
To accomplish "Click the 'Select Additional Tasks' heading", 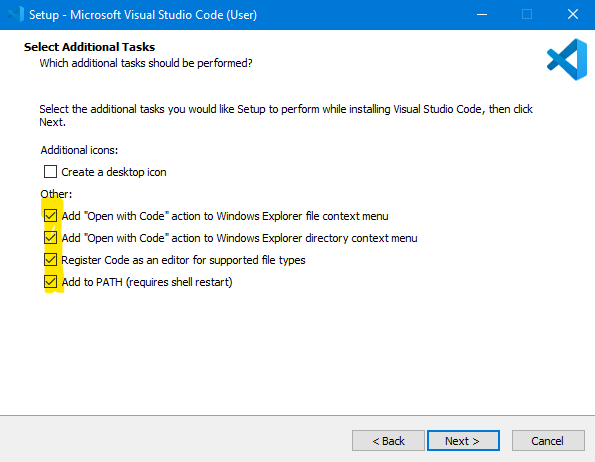I will [x=90, y=47].
